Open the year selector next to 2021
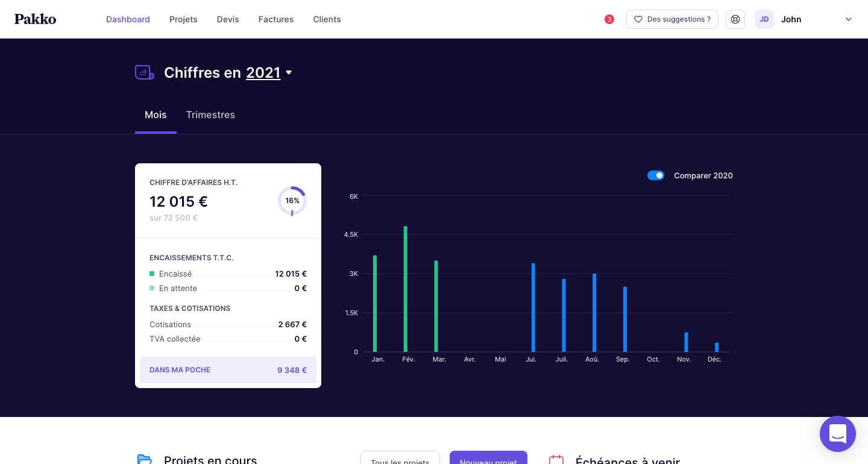868x464 pixels. point(289,72)
